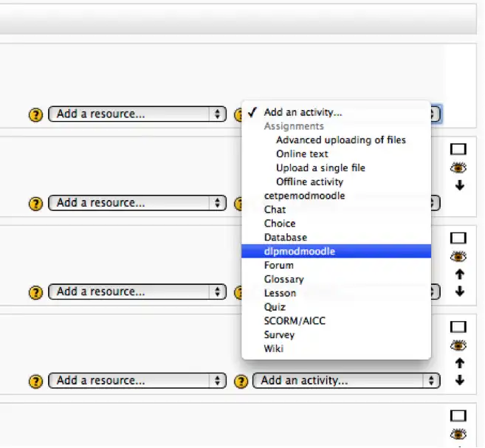Open the bottommost Add a resource dropdown
The width and height of the screenshot is (485, 448).
pos(137,381)
